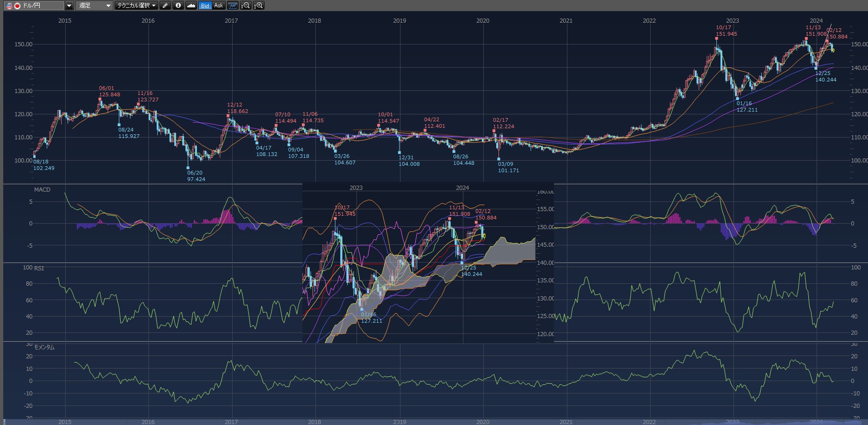Select the pencil drawing tool
Image resolution: width=868 pixels, height=425 pixels.
pyautogui.click(x=165, y=6)
